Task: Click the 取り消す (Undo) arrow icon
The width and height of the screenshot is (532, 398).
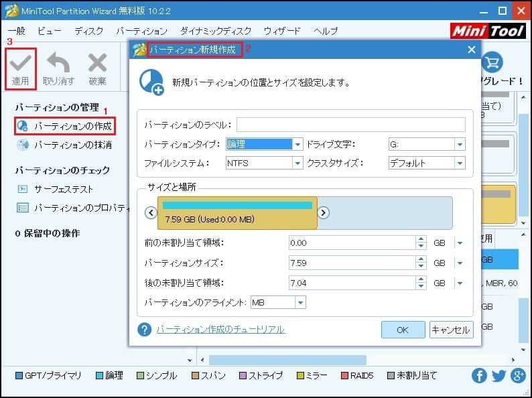Action: tap(59, 64)
